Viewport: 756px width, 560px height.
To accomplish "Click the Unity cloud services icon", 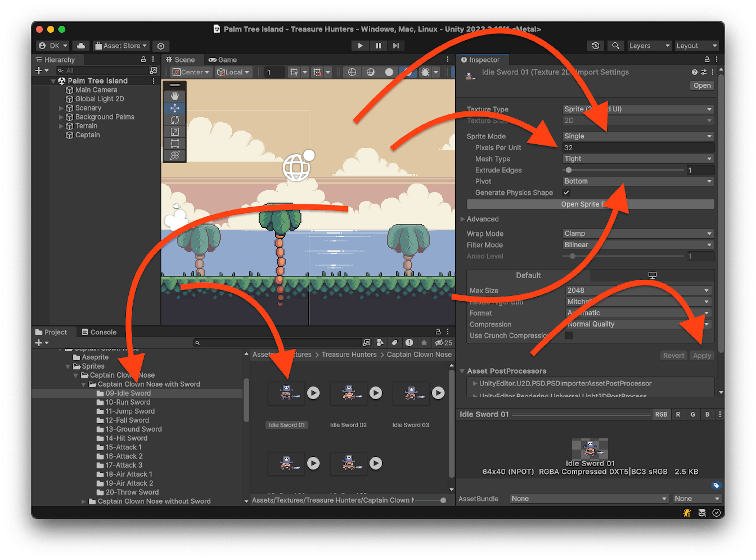I will pos(81,46).
